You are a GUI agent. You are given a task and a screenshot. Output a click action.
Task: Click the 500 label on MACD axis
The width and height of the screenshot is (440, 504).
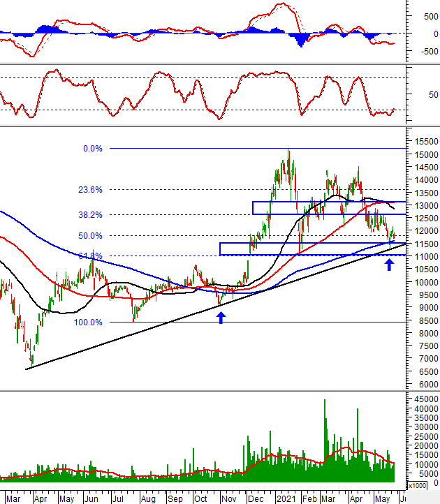(x=431, y=16)
